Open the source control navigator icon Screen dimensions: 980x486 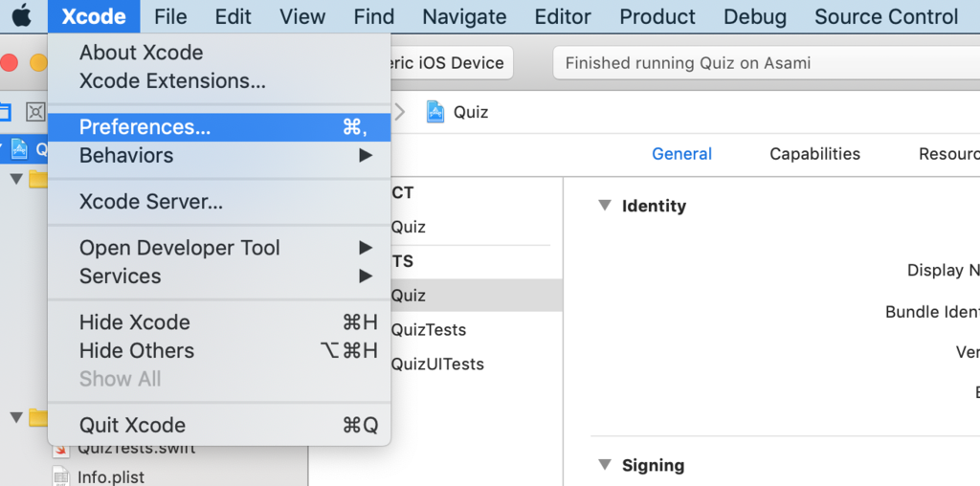35,113
